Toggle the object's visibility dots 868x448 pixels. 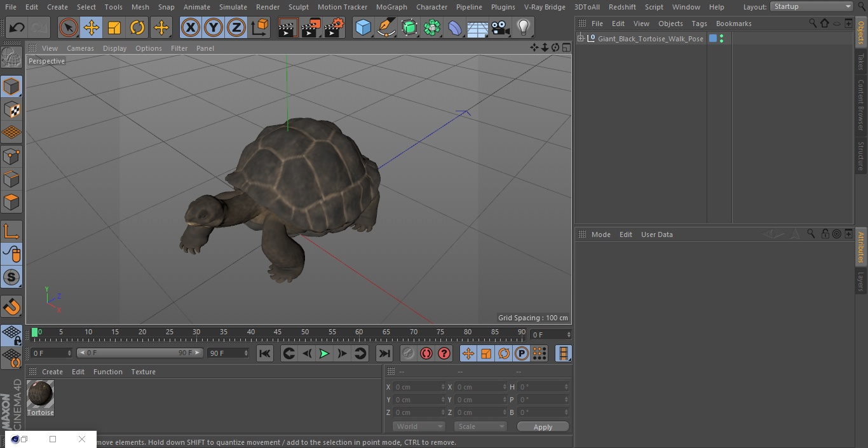pyautogui.click(x=721, y=39)
